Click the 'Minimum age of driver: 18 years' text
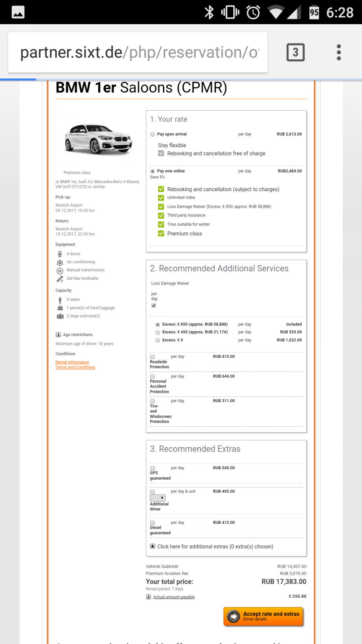The width and height of the screenshot is (362, 644). [x=84, y=344]
